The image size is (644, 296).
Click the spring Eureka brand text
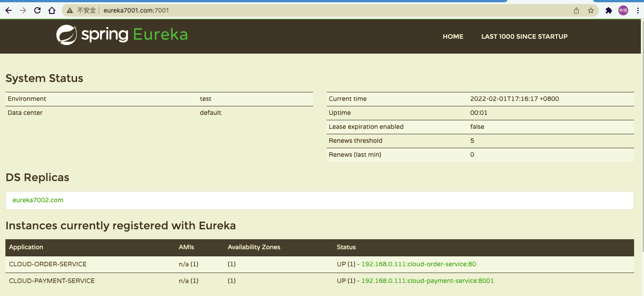[x=134, y=35]
